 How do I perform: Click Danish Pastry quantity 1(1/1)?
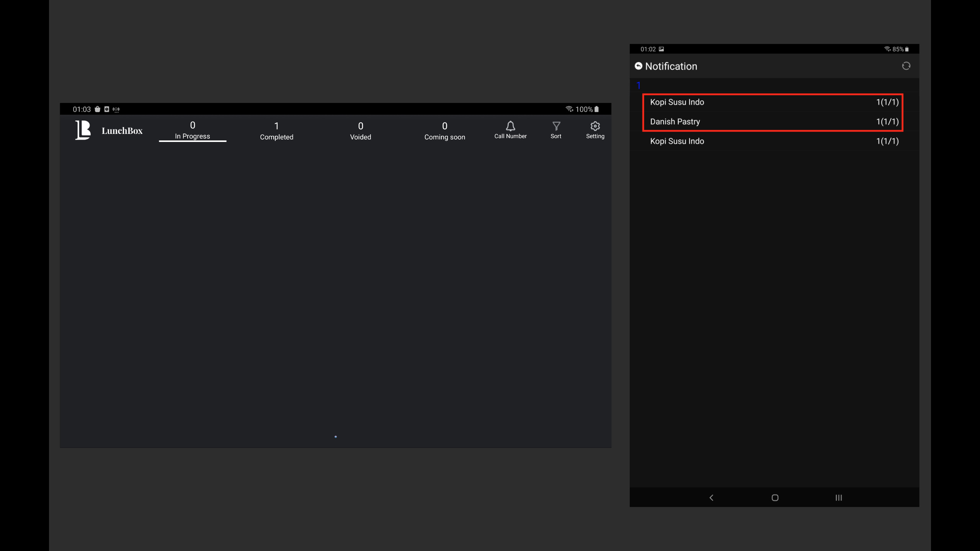(887, 122)
